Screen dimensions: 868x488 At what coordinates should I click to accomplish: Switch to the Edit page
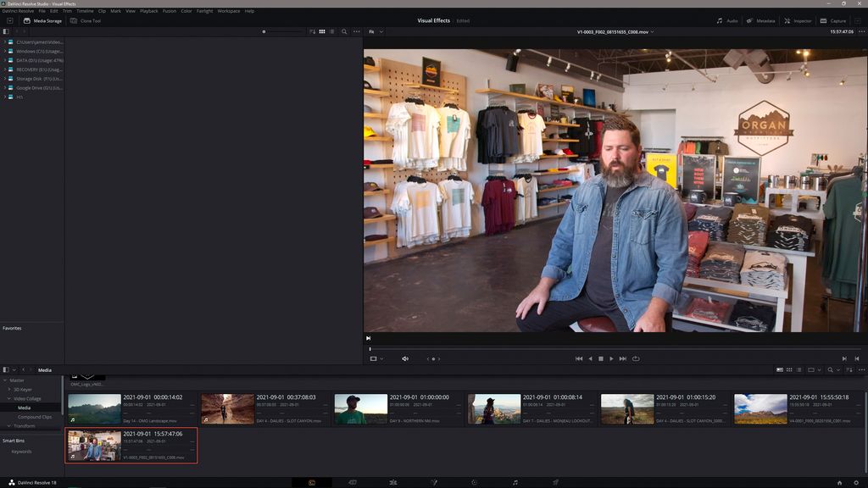(x=393, y=482)
